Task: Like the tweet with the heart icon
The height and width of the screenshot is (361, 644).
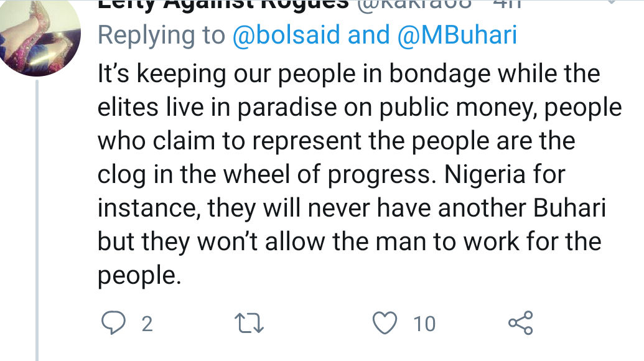Action: click(x=384, y=324)
